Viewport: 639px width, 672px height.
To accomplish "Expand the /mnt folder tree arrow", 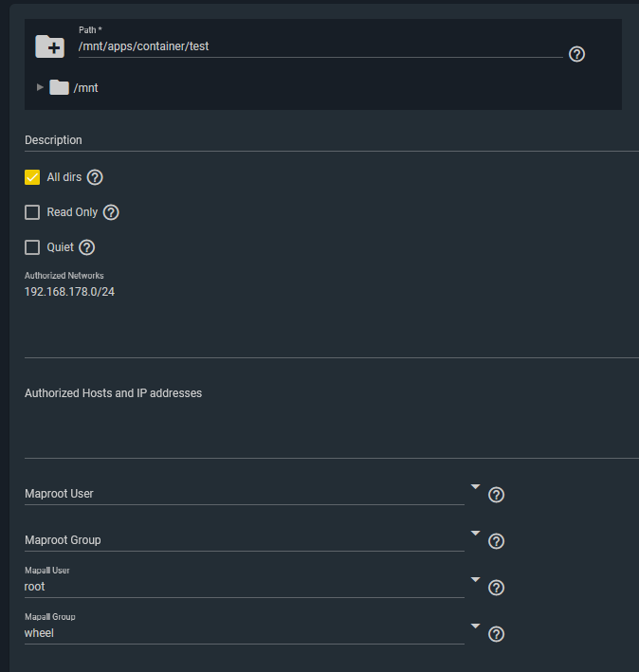I will coord(40,87).
